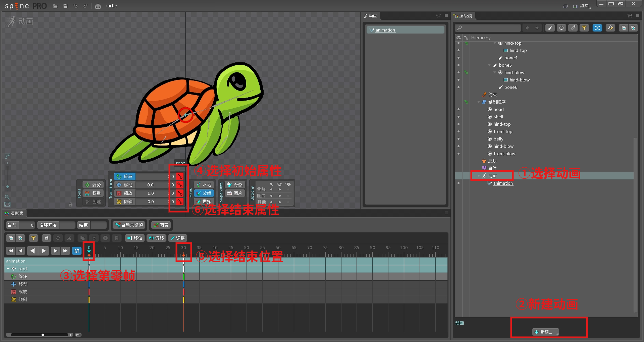The image size is (644, 342).
Task: Click the 调整 adjust button
Action: pyautogui.click(x=177, y=238)
